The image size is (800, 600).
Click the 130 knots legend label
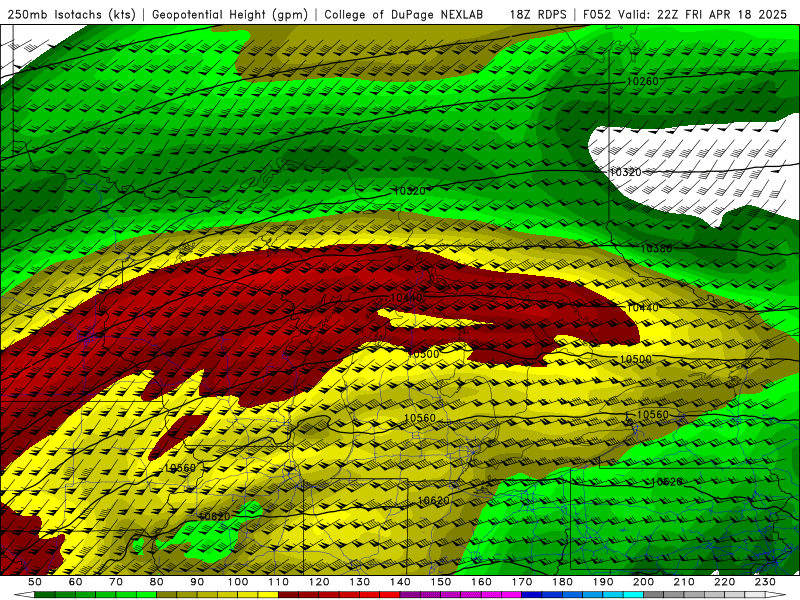pos(360,582)
